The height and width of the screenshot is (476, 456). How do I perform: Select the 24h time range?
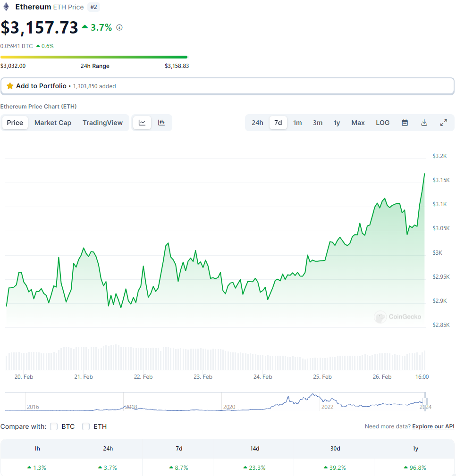pos(257,123)
